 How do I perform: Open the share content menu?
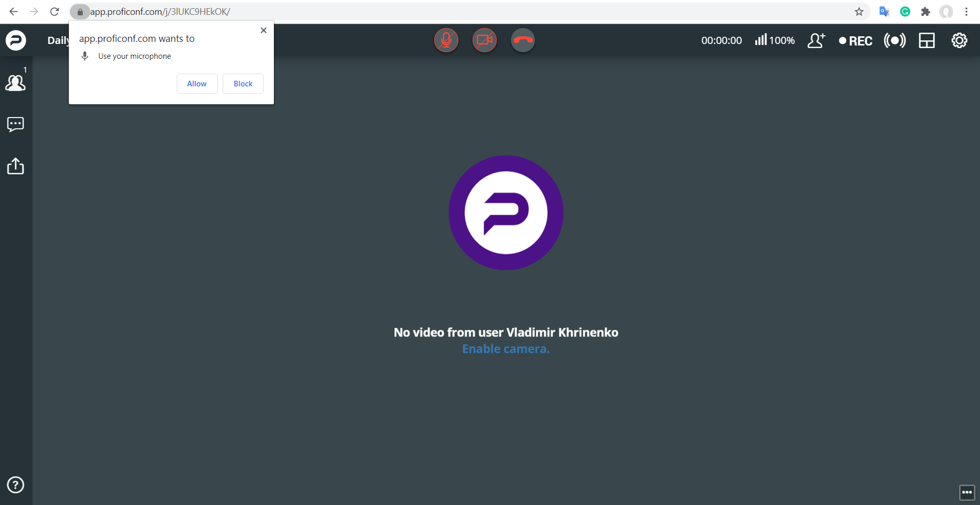pos(15,166)
